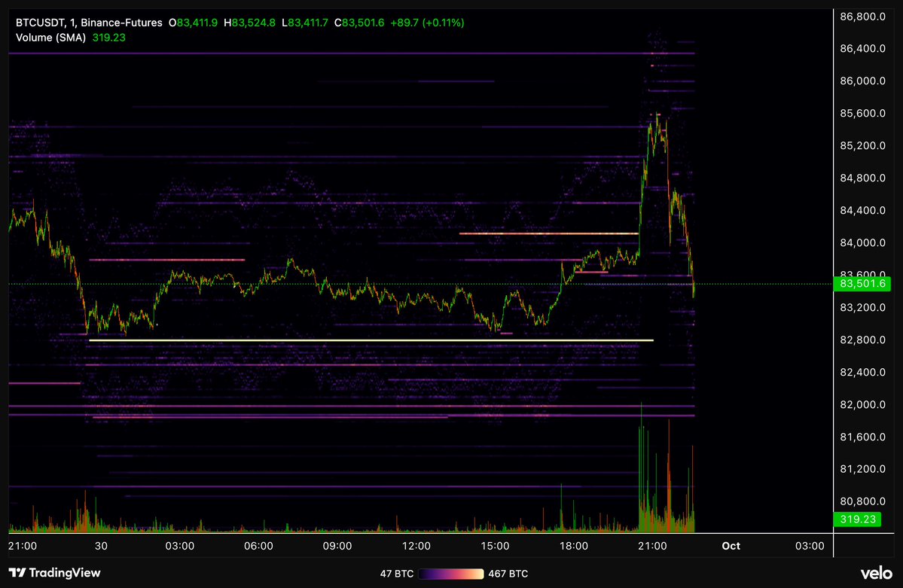Viewport: 903px width, 588px height.
Task: Click the low price value L83,411.7
Action: [x=305, y=23]
